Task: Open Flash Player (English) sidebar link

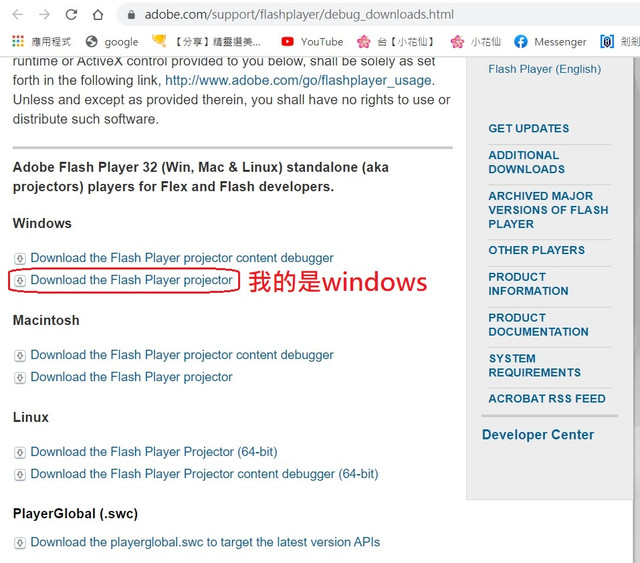Action: [544, 69]
